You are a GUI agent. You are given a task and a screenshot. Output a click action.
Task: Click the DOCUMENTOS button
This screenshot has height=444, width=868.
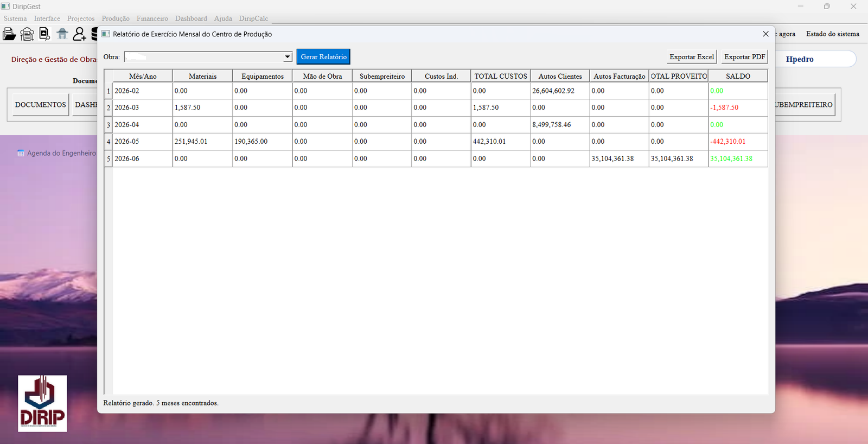pyautogui.click(x=41, y=105)
